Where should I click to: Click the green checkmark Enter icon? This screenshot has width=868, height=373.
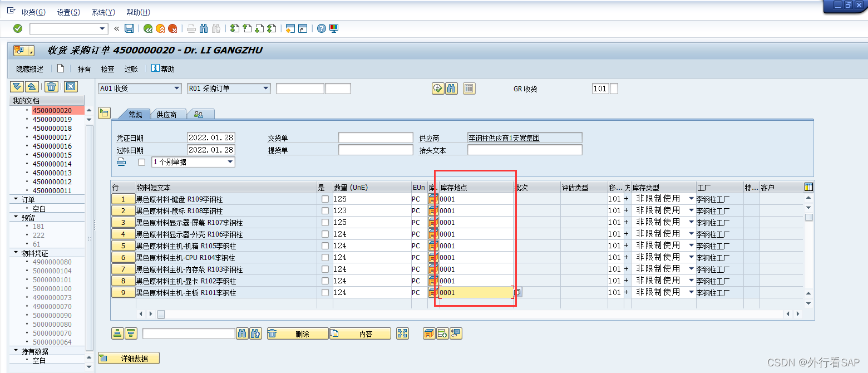point(18,28)
